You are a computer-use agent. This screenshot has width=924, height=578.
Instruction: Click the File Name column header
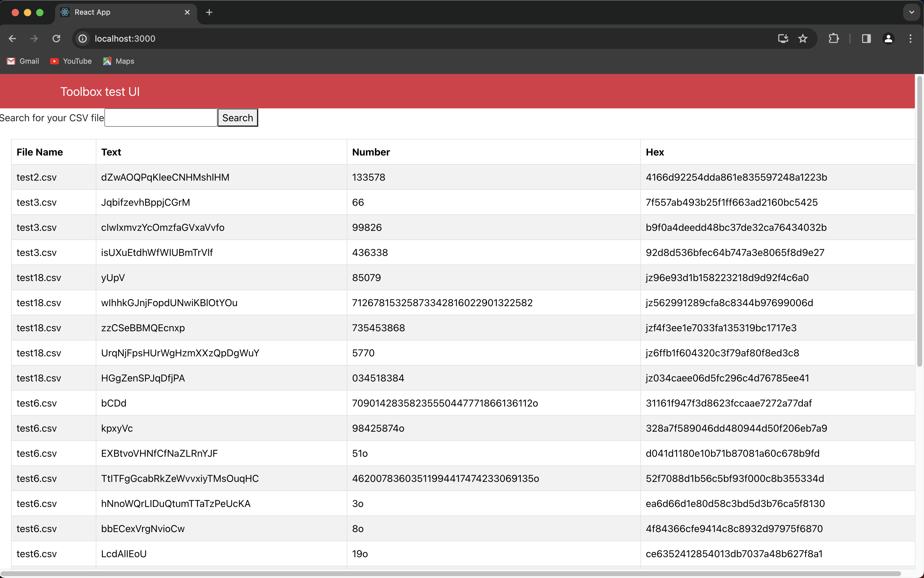(54, 152)
